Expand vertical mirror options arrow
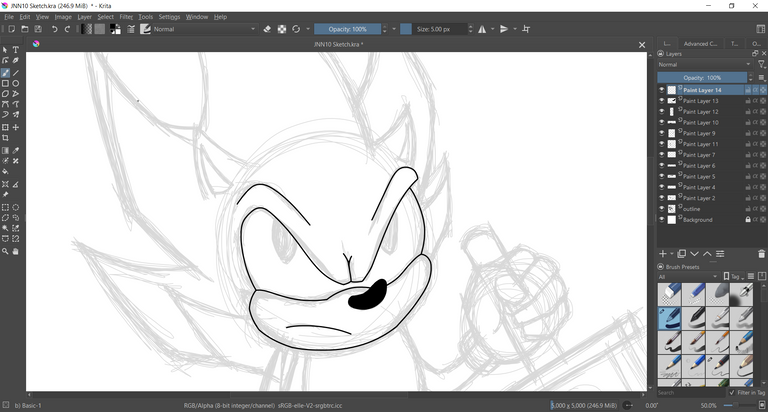The image size is (768, 412). point(515,29)
